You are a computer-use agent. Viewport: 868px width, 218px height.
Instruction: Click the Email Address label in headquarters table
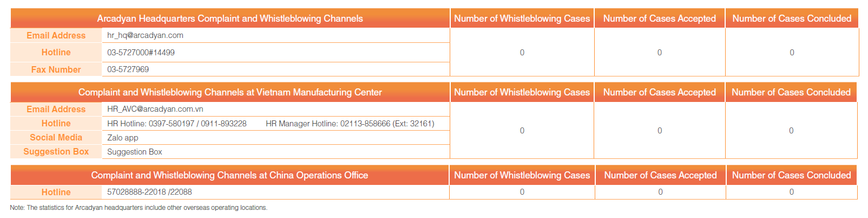[x=56, y=35]
